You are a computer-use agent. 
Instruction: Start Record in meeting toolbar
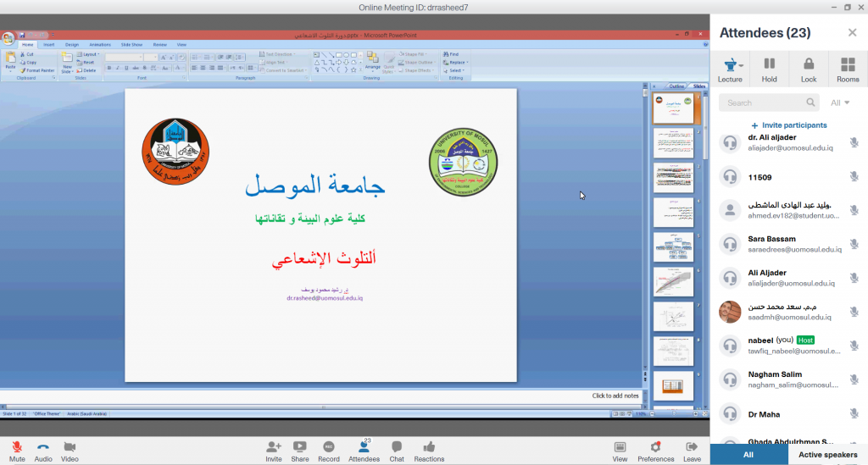pos(329,447)
